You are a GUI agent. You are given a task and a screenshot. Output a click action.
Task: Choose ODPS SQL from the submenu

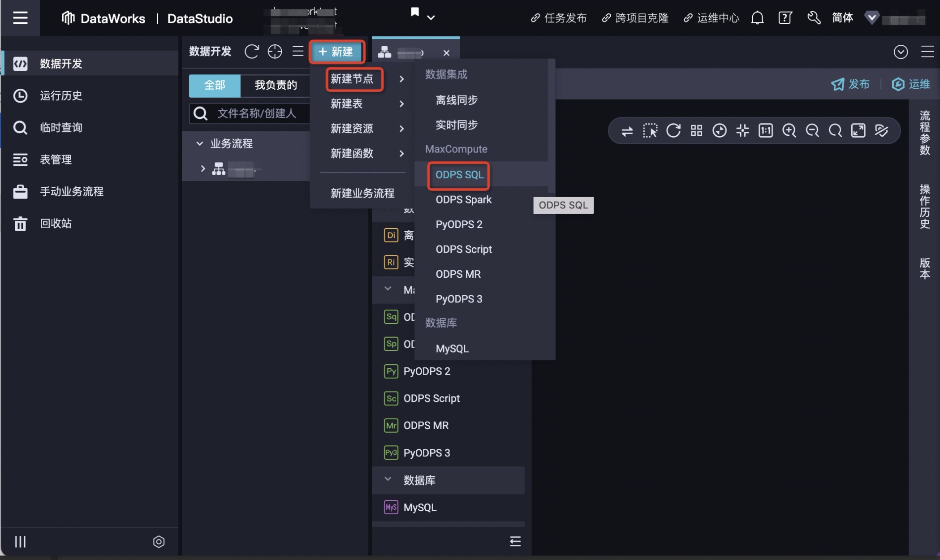pos(459,175)
